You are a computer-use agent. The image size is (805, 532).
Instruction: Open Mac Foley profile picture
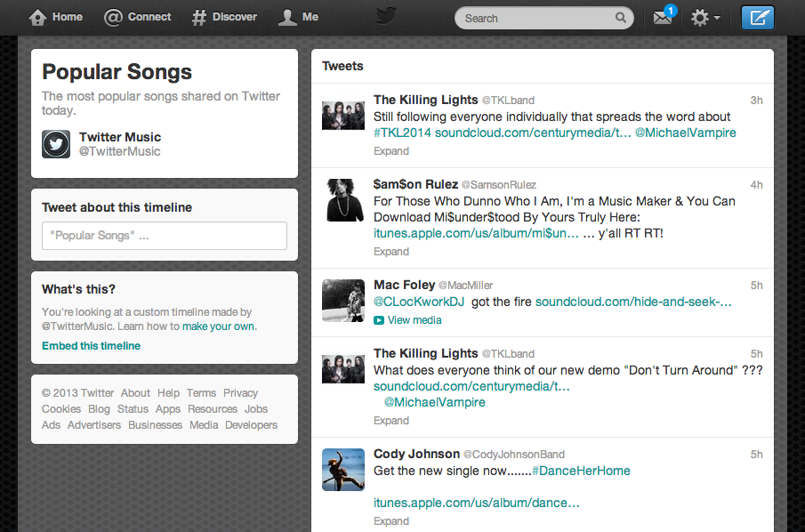(343, 301)
